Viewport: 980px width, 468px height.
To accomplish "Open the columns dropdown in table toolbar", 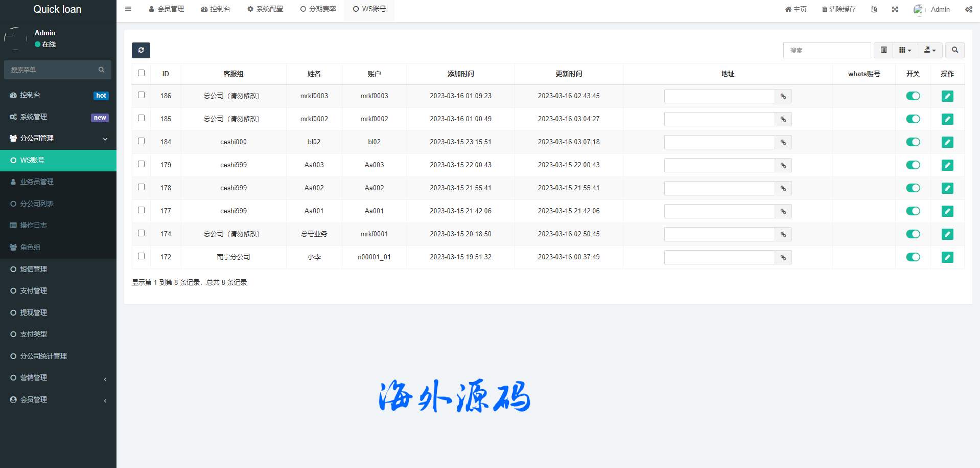I will click(905, 50).
